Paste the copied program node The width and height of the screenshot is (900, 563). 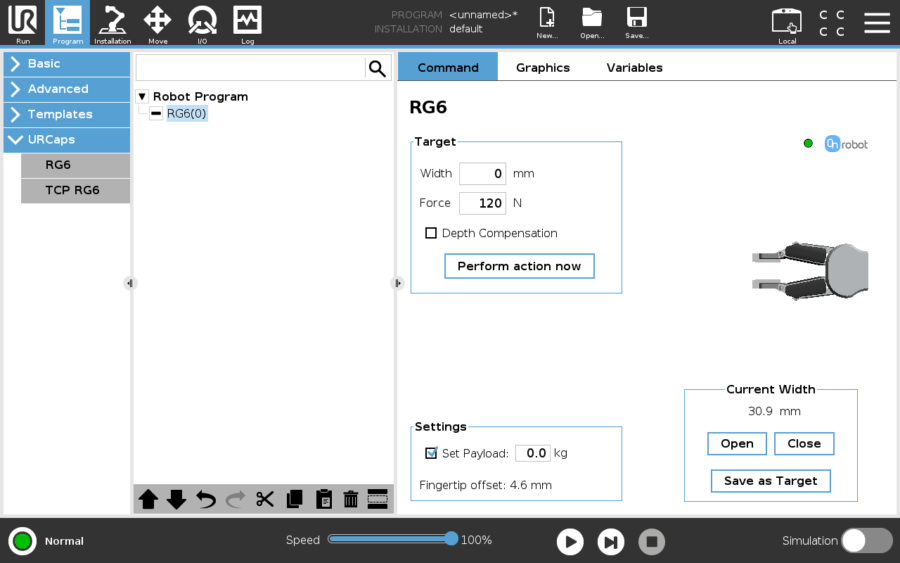coord(324,499)
